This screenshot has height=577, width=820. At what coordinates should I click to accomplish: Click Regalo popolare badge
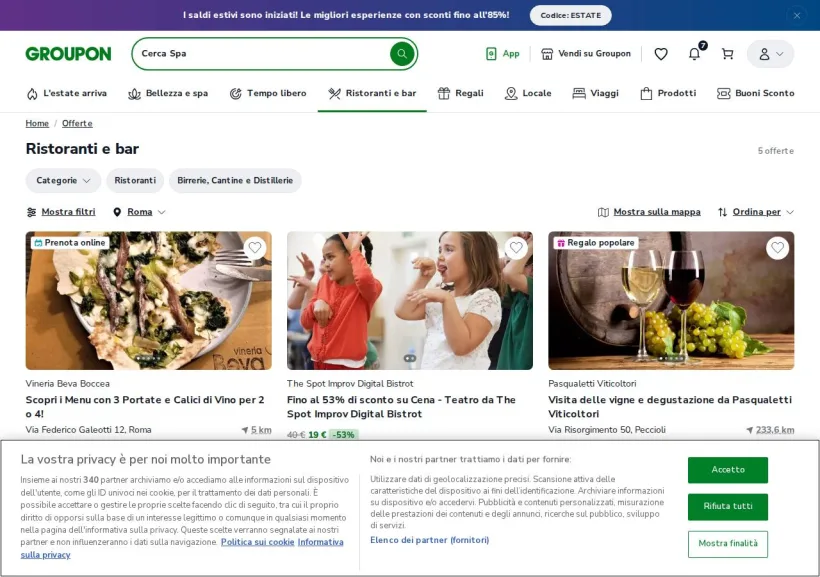(x=596, y=243)
